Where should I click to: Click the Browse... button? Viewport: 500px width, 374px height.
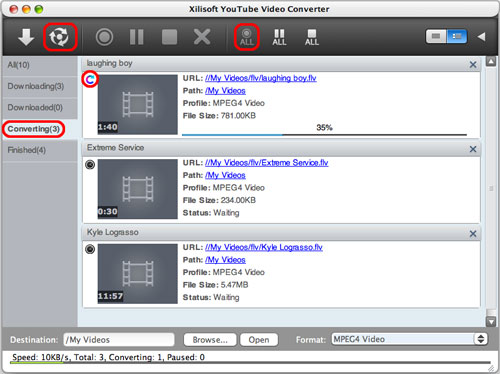click(210, 340)
